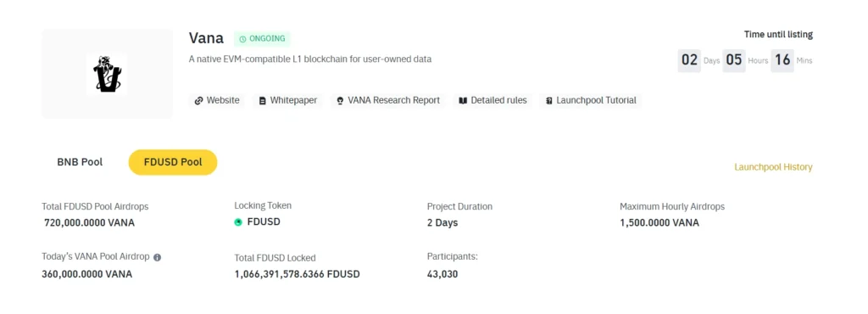Viewport: 868px width, 314px height.
Task: Switch to the BNB Pool tab
Action: pos(80,162)
